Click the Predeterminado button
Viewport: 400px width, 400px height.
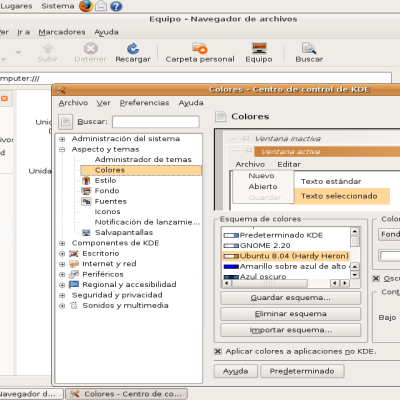click(x=302, y=371)
